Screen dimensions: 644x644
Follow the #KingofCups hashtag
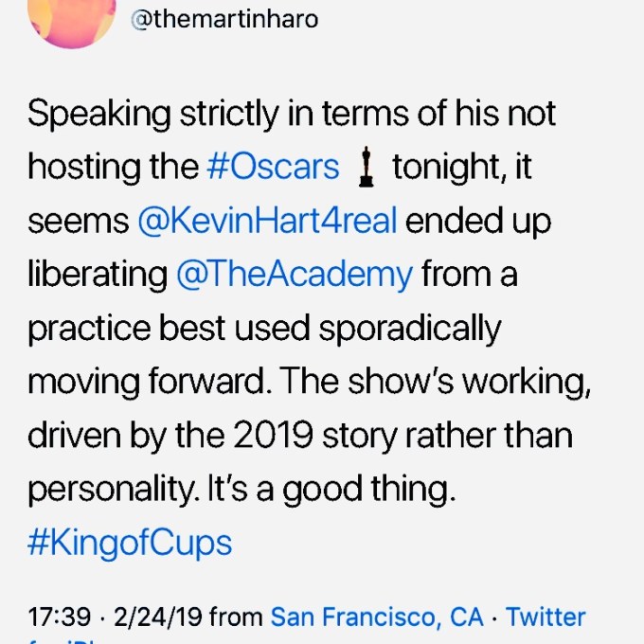[x=130, y=545]
